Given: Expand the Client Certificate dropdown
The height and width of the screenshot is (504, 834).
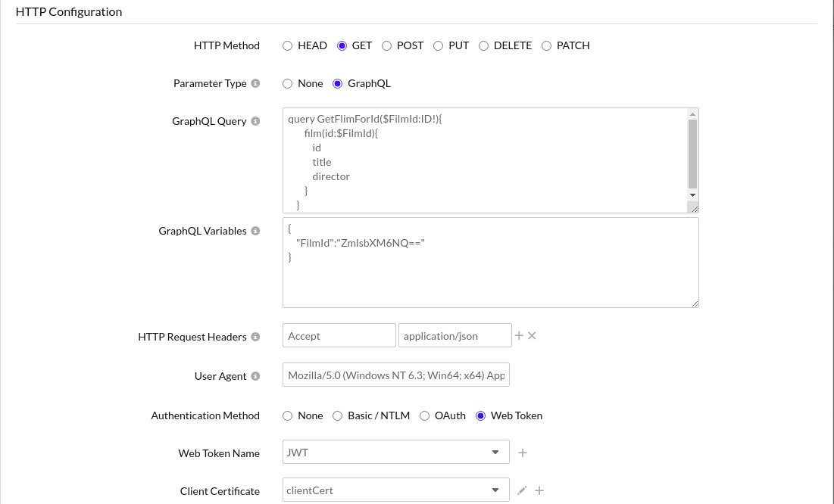Looking at the screenshot, I should (395, 490).
